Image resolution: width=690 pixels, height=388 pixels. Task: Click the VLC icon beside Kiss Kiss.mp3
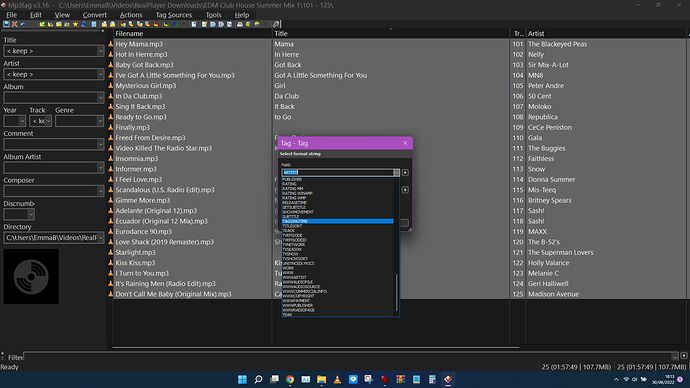110,263
